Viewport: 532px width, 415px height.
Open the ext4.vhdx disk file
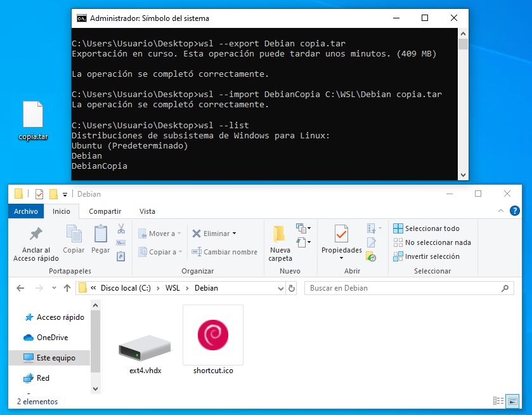coord(145,354)
